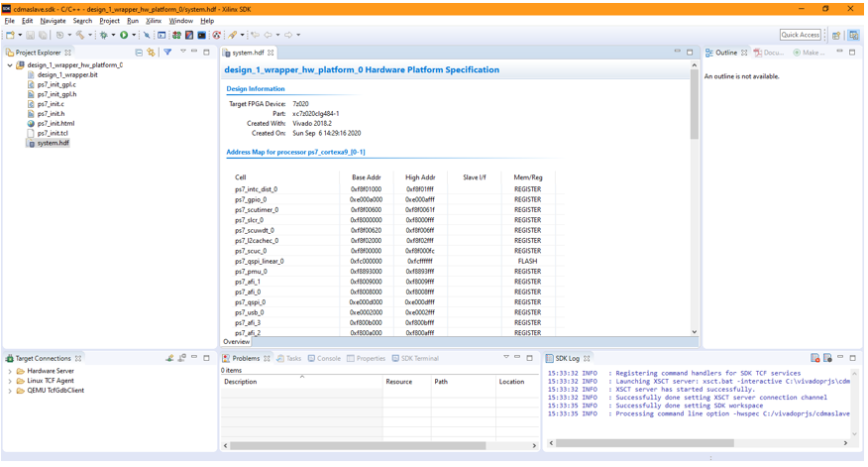Click the SDK Log horizontal scrollbar
The height and width of the screenshot is (467, 868).
645,443
